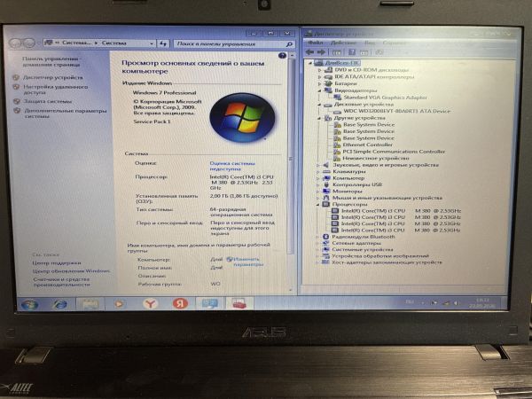Viewport: 532px width, 399px height.
Task: Go to Панель управления домашняя страница
Action: pos(51,61)
